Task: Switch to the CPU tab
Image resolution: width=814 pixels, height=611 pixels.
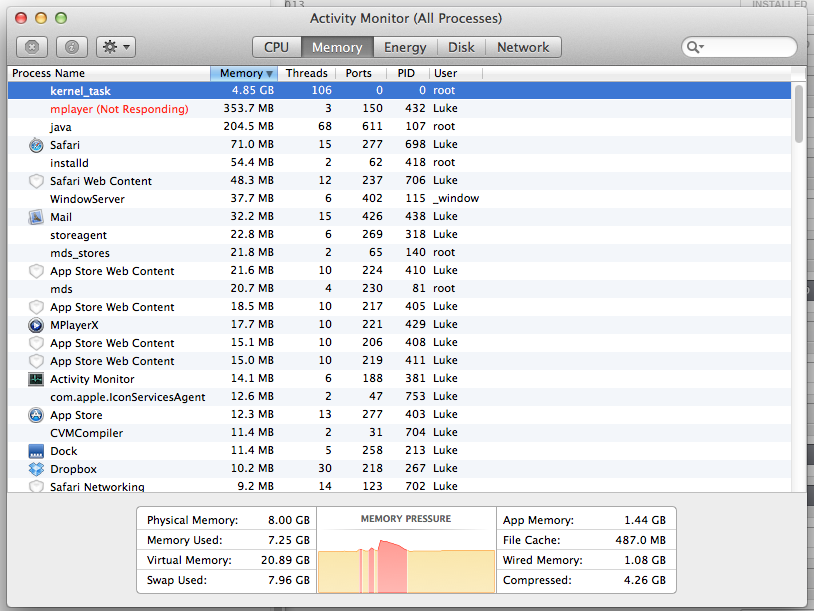Action: 276,47
